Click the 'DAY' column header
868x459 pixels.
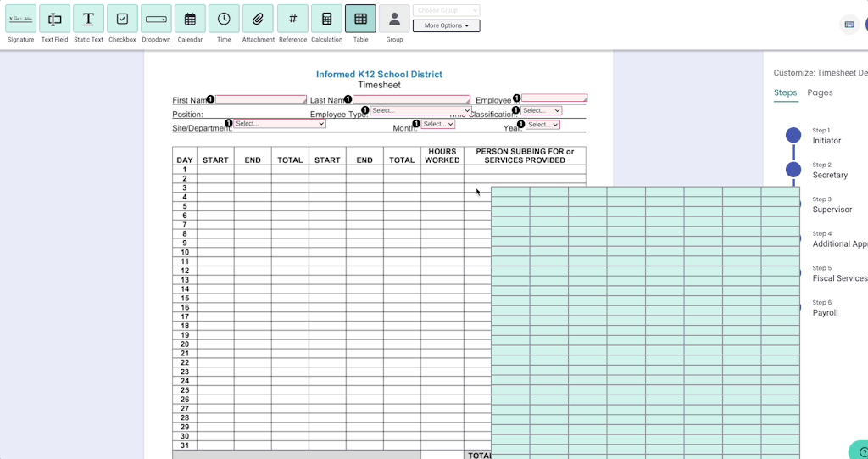click(185, 160)
